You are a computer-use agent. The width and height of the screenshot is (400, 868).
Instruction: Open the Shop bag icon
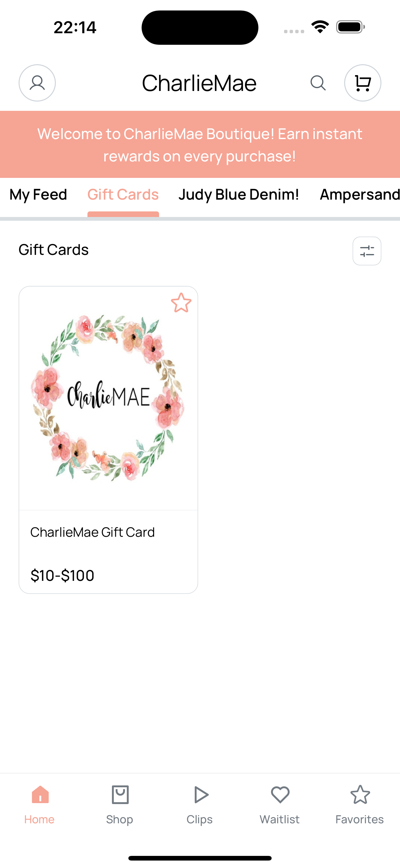point(120,794)
